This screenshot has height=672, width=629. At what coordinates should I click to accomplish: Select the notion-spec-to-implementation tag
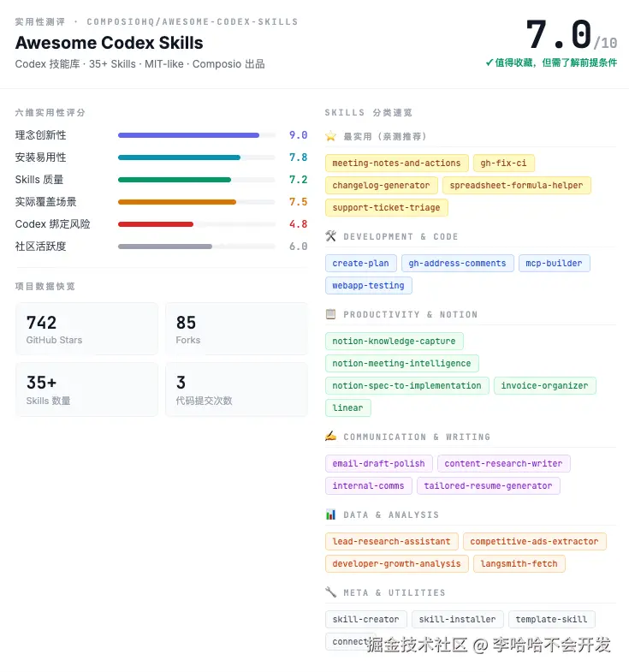point(406,386)
